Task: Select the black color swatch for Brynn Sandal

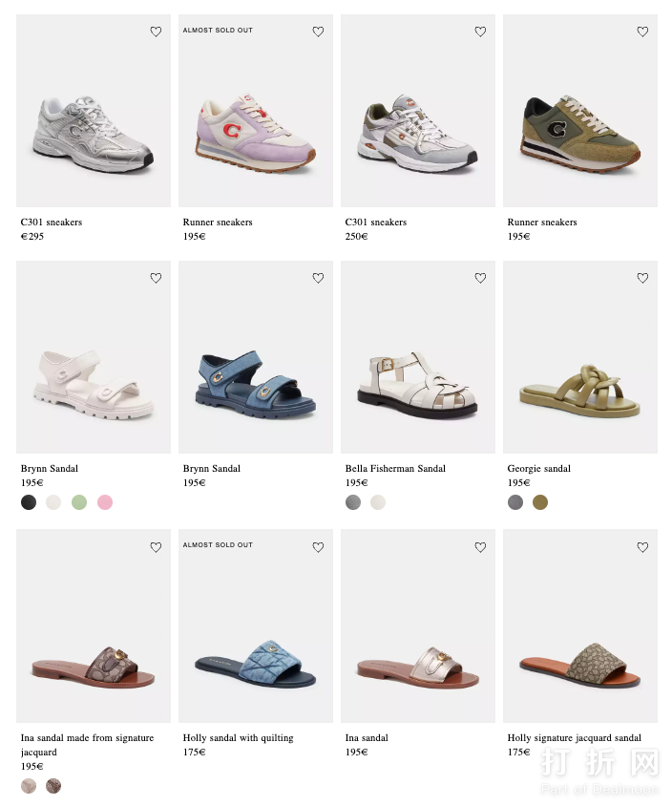Action: click(x=29, y=502)
